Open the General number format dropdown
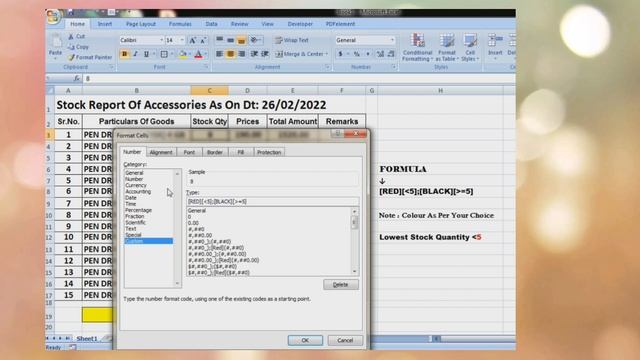The image size is (640, 360). (x=392, y=40)
